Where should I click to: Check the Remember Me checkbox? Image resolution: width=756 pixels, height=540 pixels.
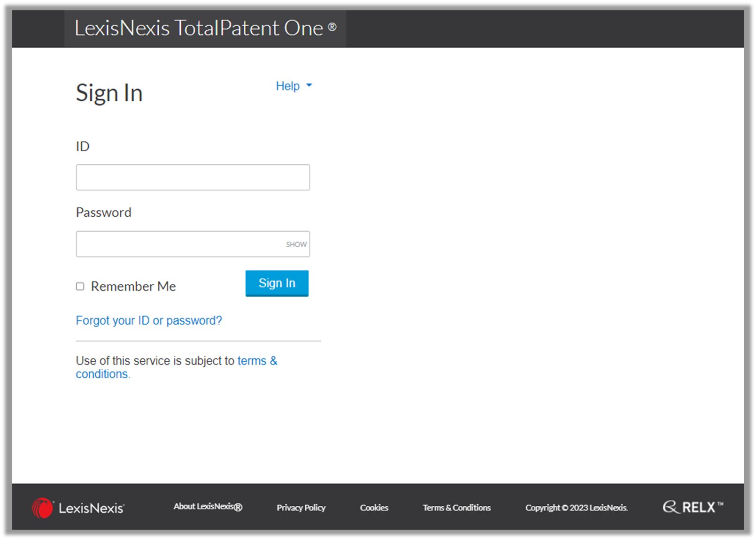pyautogui.click(x=80, y=286)
